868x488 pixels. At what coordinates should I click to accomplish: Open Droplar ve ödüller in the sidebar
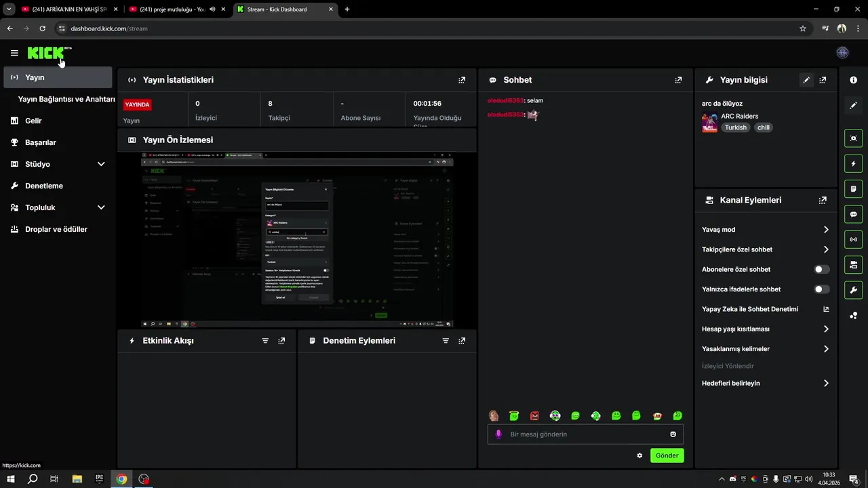(58, 229)
